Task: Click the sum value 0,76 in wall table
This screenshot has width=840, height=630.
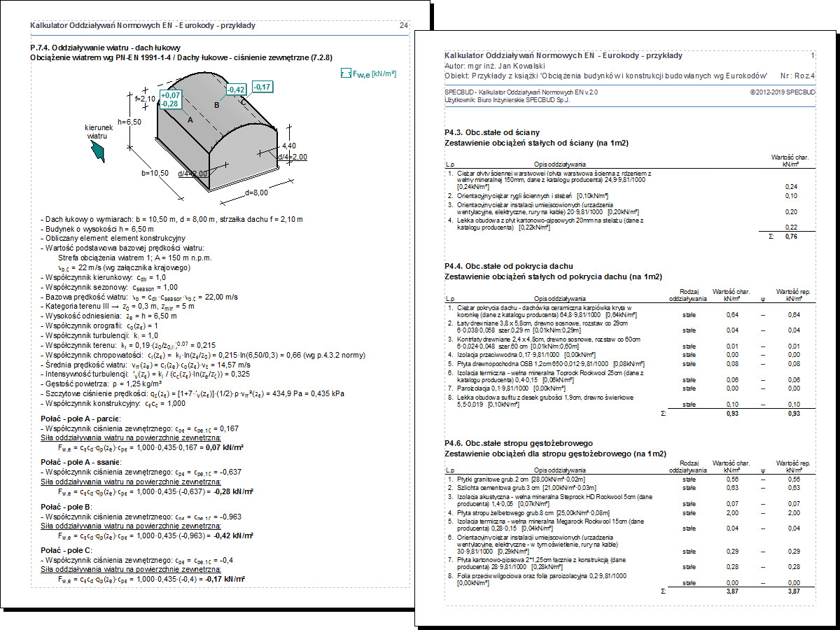Action: click(x=791, y=236)
